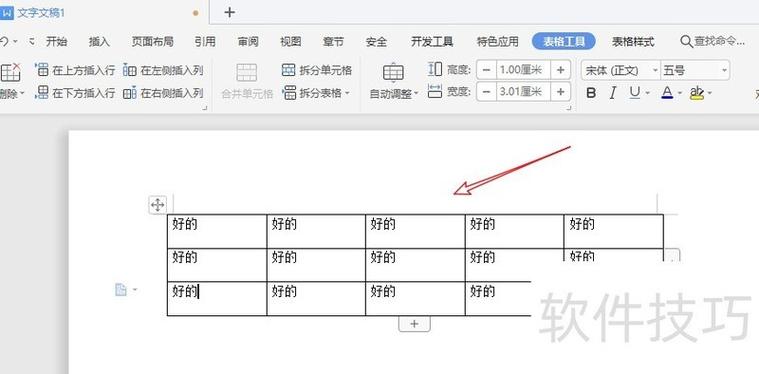Open the undo history dropdown arrow
The width and height of the screenshot is (759, 374).
15,42
